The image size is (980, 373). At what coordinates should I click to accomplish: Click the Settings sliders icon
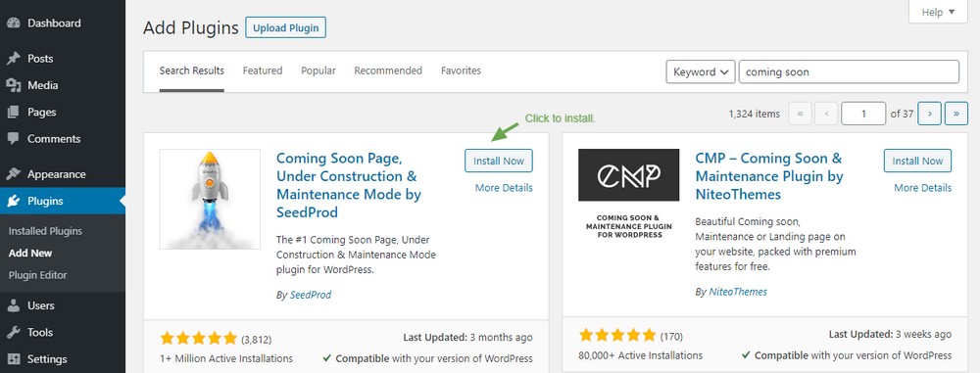13,359
